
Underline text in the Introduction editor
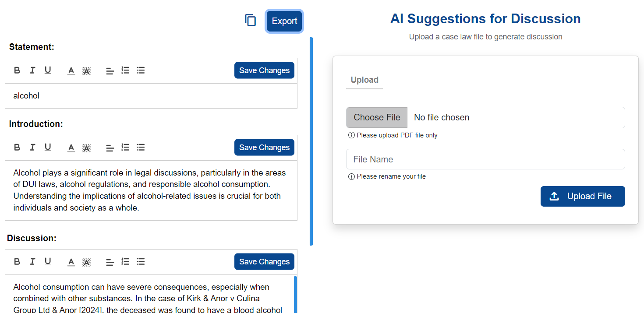48,147
